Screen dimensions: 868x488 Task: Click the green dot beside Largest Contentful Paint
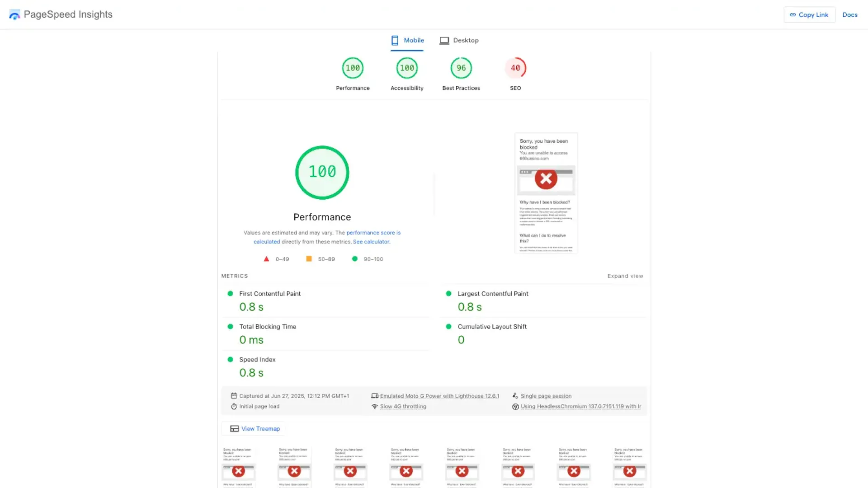(448, 294)
